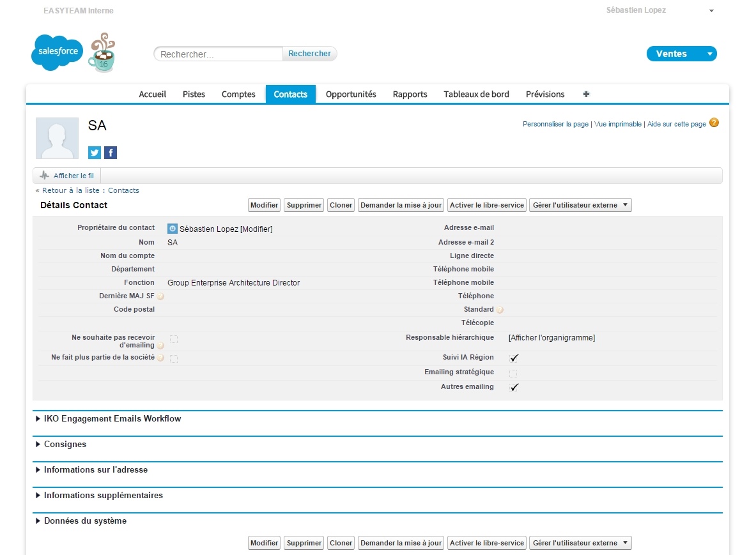Click the Sébastien Lopez owner name link
The image size is (756, 555).
click(x=209, y=229)
